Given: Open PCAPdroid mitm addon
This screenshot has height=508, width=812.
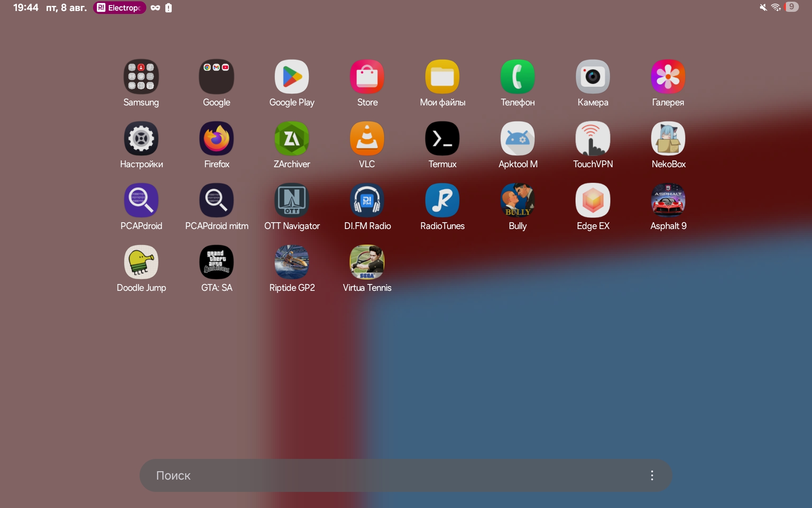Looking at the screenshot, I should [217, 200].
